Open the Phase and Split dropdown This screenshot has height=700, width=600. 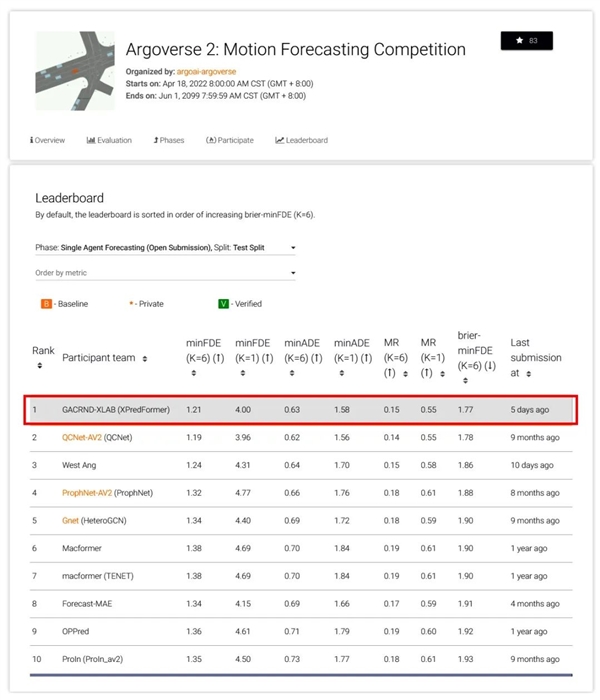coord(165,247)
